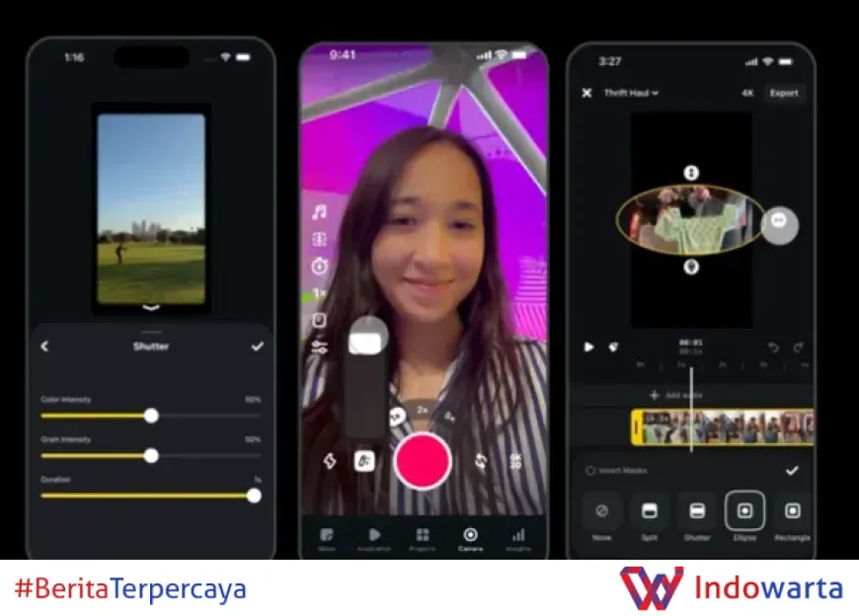Flip the camera with the rotate icon
The image size is (859, 616).
pos(481,461)
